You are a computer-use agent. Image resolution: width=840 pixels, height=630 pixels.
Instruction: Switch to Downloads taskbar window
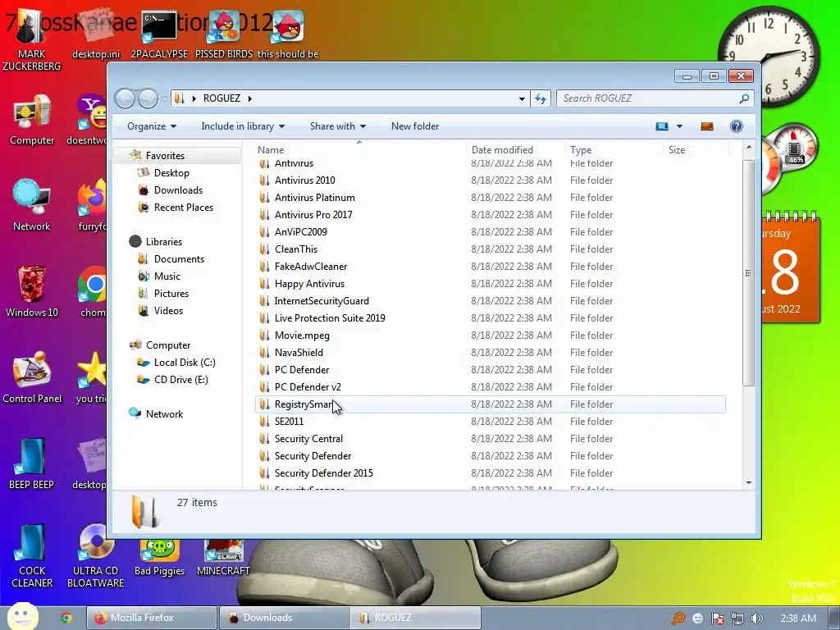[x=285, y=618]
